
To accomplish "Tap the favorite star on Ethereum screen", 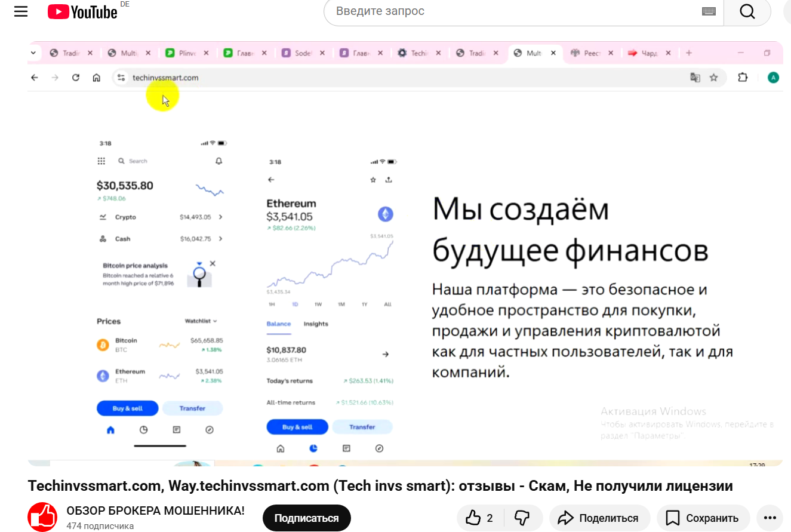I will [x=373, y=180].
